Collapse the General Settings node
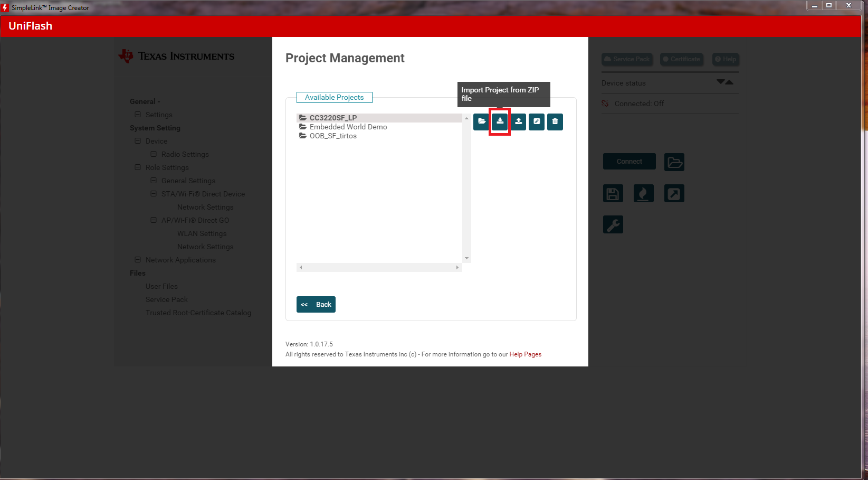The height and width of the screenshot is (480, 868). 154,181
